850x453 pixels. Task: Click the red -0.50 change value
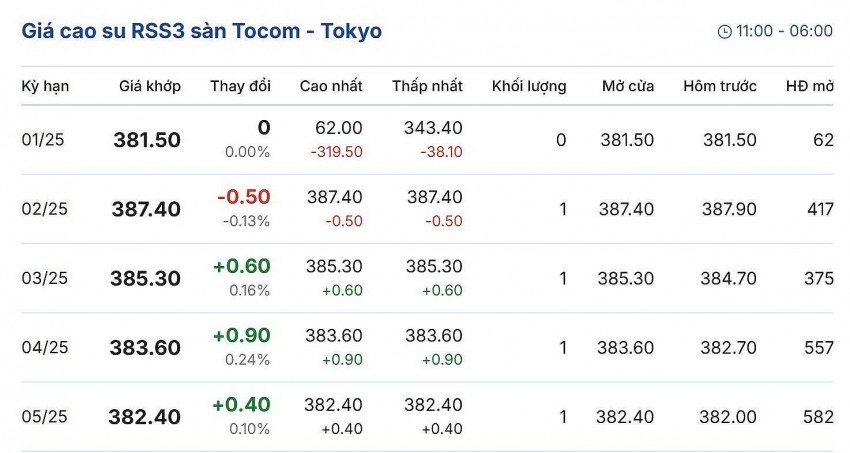pyautogui.click(x=243, y=197)
